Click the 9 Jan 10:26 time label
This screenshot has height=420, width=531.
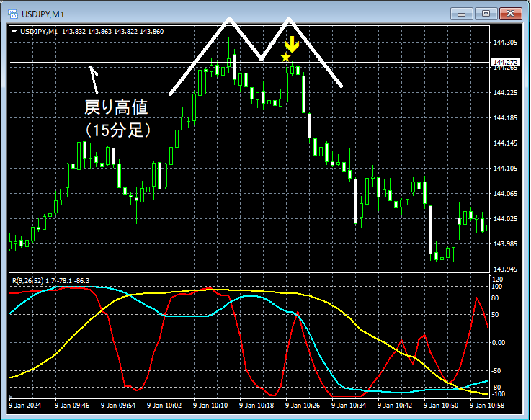303,405
